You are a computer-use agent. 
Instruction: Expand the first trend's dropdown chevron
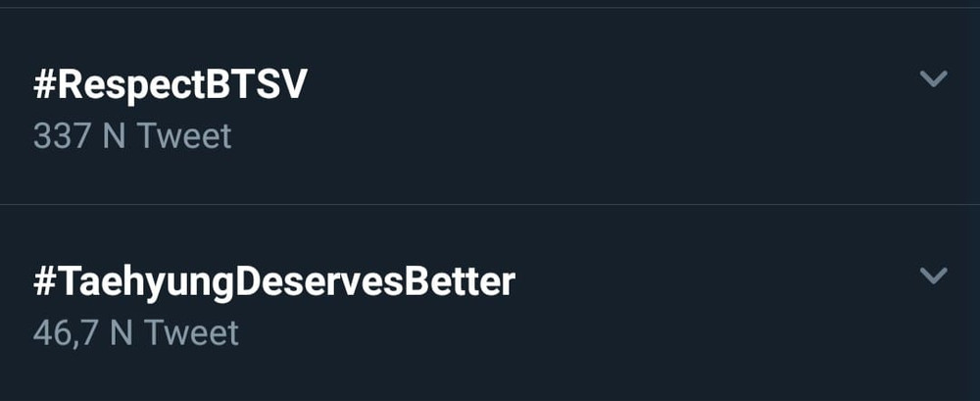click(933, 78)
